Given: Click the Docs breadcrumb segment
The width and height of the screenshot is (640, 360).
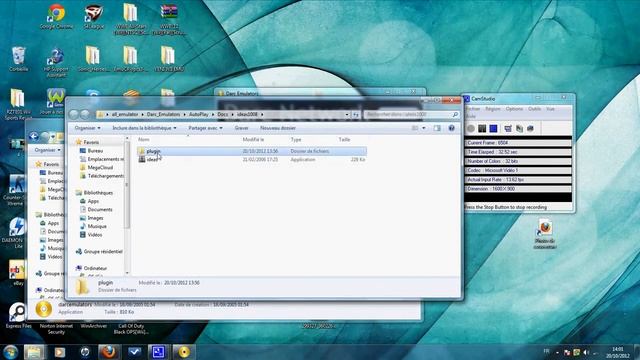Looking at the screenshot, I should (223, 115).
